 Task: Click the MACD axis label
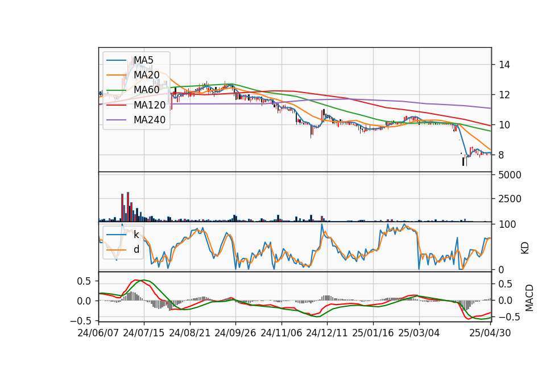(530, 298)
